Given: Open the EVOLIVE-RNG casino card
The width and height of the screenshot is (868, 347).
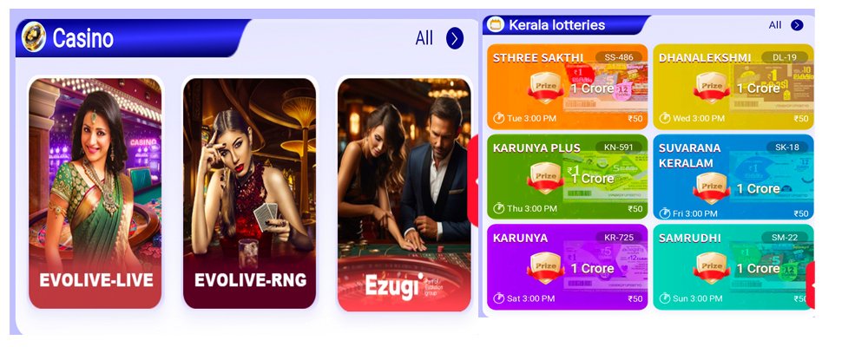Looking at the screenshot, I should click(250, 193).
